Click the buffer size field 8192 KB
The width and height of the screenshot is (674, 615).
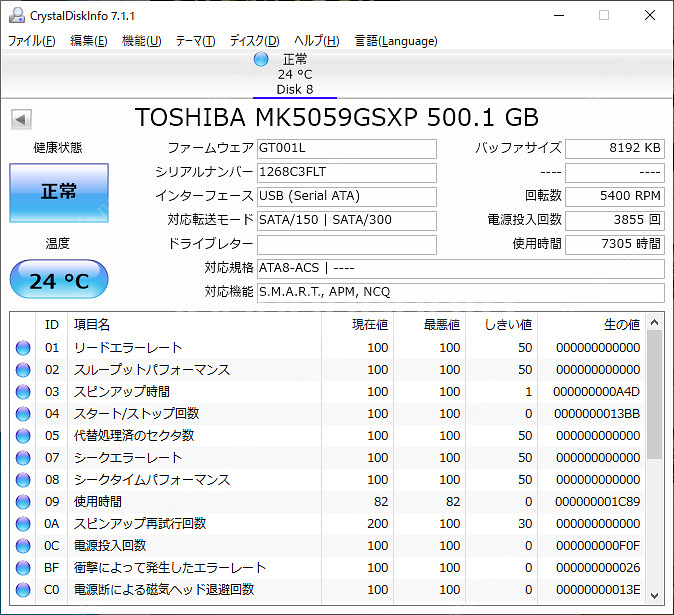(x=615, y=149)
